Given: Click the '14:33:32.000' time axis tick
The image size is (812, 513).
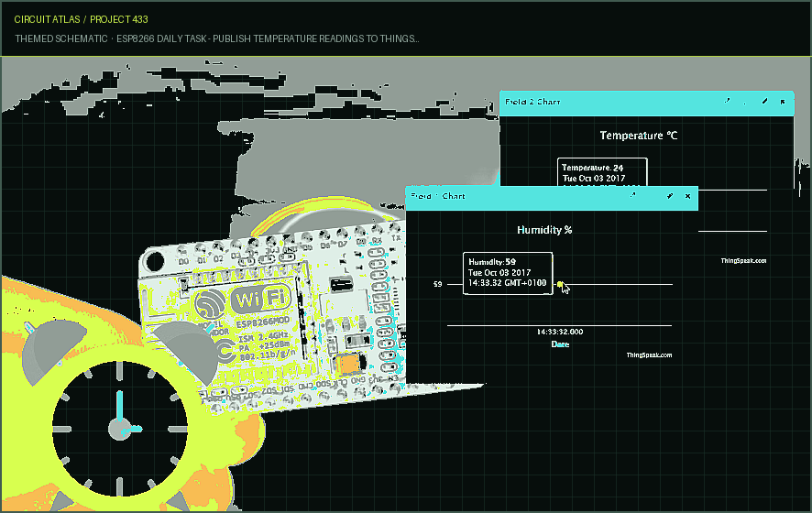Looking at the screenshot, I should tap(559, 332).
